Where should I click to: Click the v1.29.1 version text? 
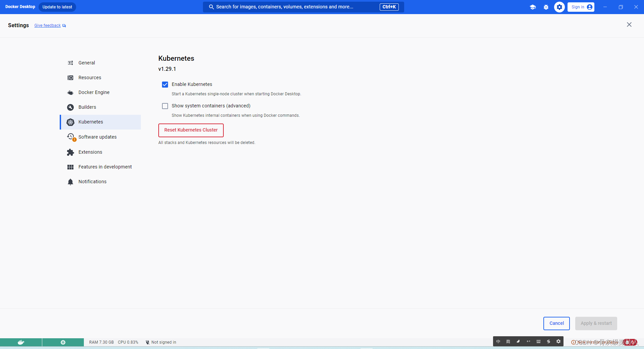point(167,69)
